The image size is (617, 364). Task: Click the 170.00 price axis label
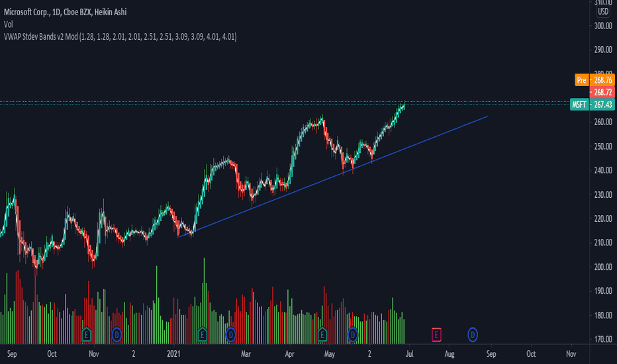[603, 340]
